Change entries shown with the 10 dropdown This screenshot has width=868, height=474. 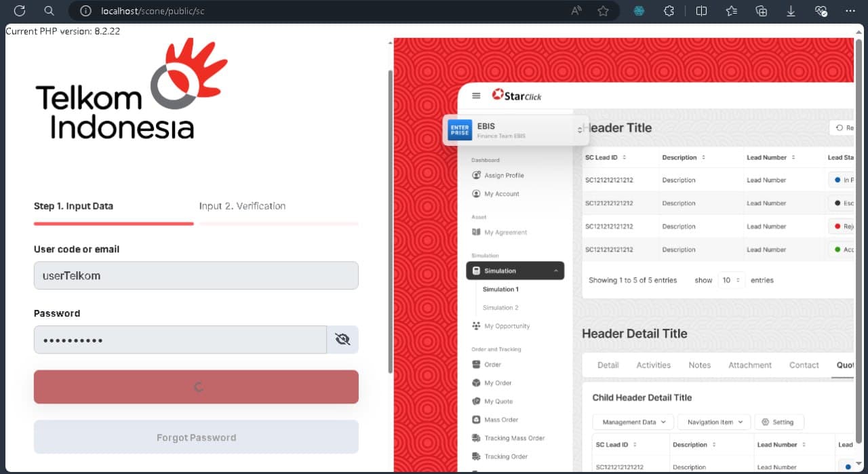[732, 280]
